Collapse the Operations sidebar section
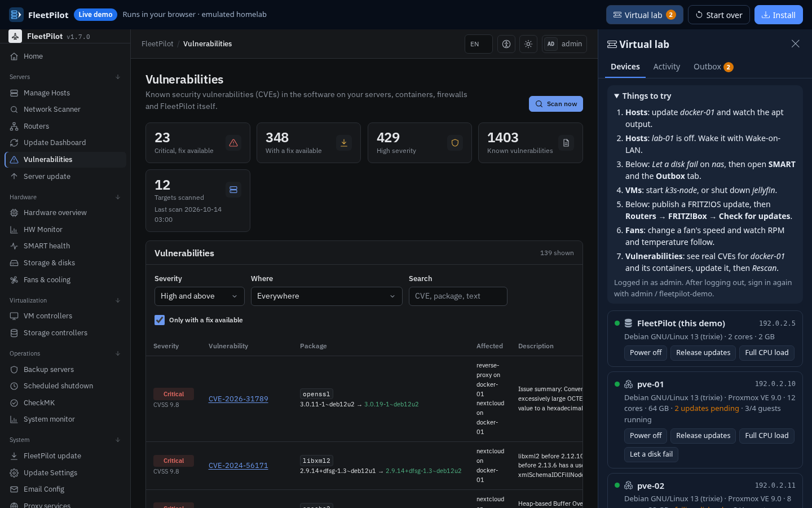Image resolution: width=812 pixels, height=508 pixels. 65,353
